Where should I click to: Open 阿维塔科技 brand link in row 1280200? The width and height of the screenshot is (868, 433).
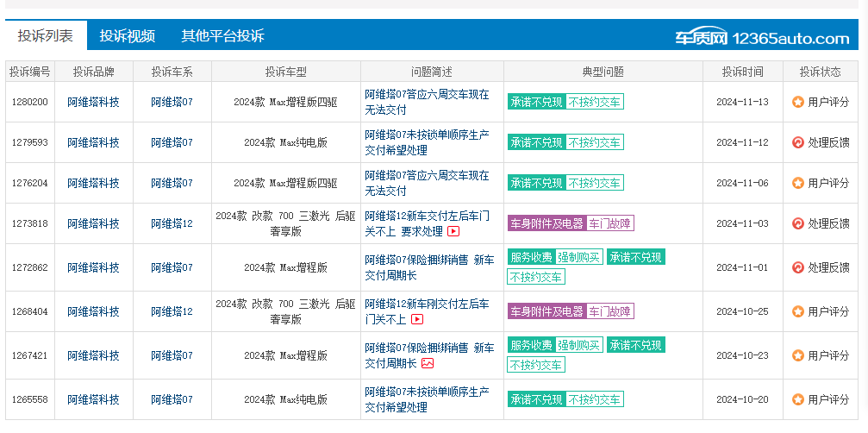(94, 102)
